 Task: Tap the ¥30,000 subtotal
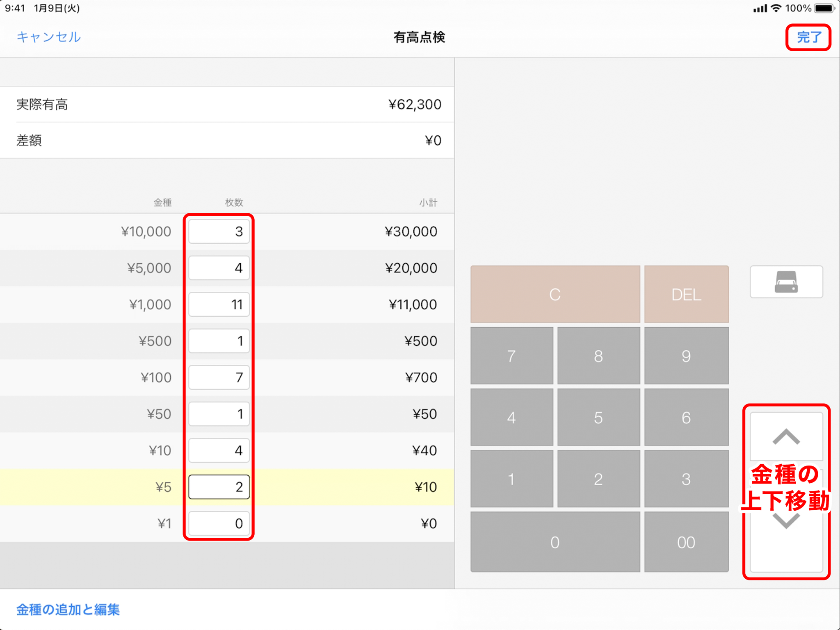tap(411, 232)
